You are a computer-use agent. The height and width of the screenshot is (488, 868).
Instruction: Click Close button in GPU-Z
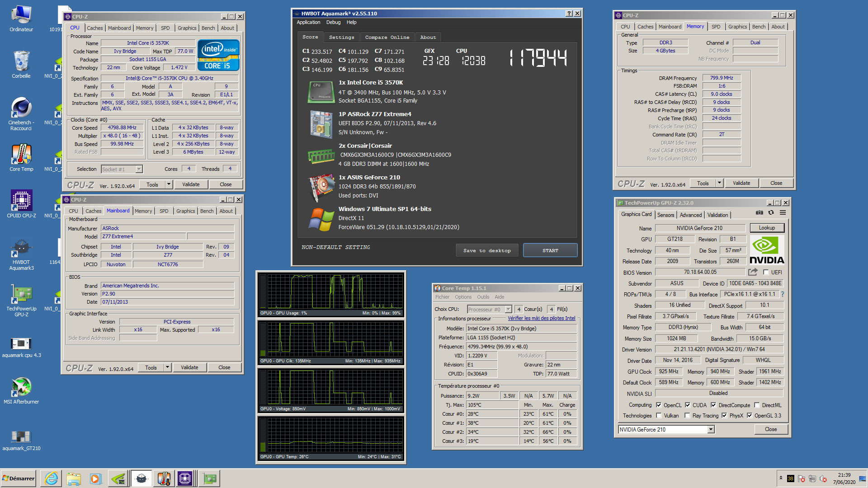pos(771,429)
